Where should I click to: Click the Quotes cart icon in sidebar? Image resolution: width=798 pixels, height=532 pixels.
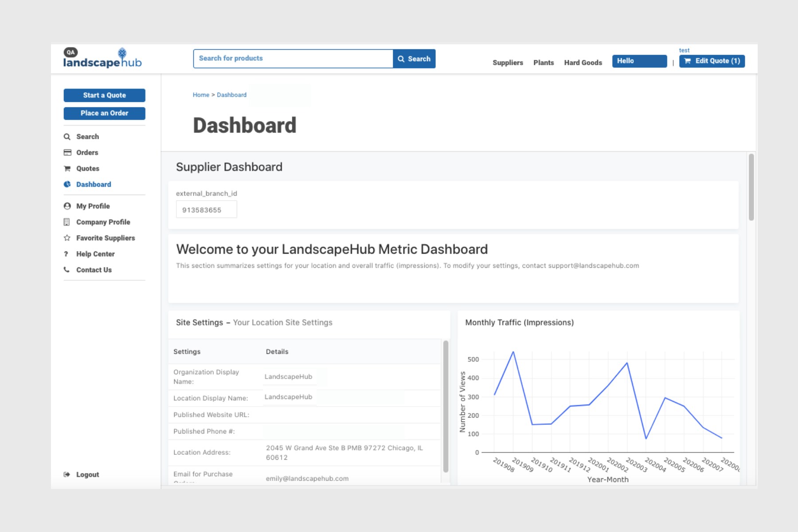(x=67, y=168)
